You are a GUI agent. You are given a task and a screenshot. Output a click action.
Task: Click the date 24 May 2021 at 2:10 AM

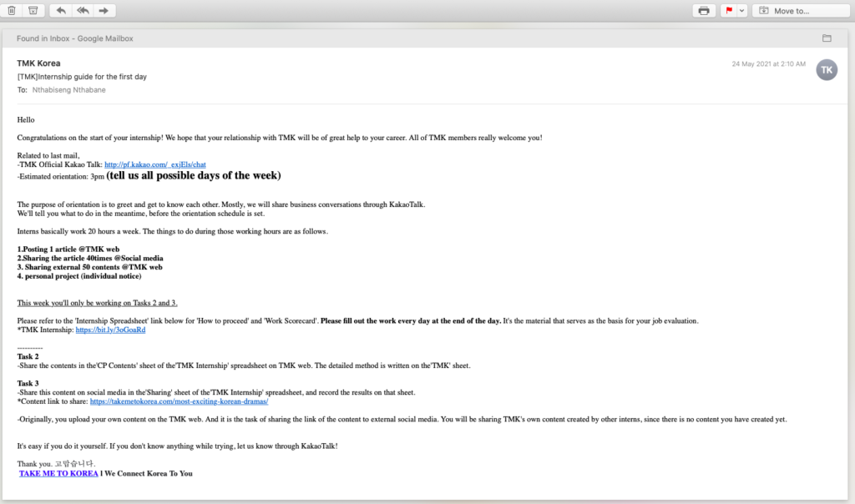[x=768, y=63]
